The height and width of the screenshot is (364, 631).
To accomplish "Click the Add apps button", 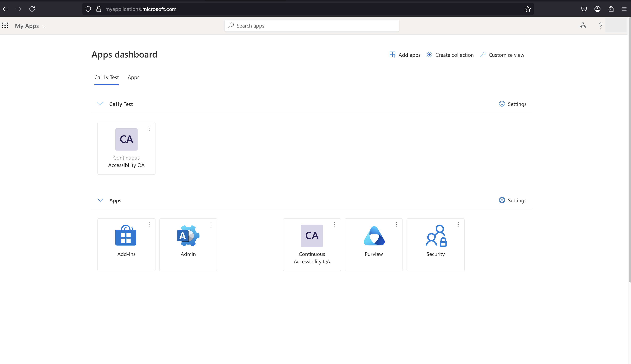I will click(x=405, y=55).
